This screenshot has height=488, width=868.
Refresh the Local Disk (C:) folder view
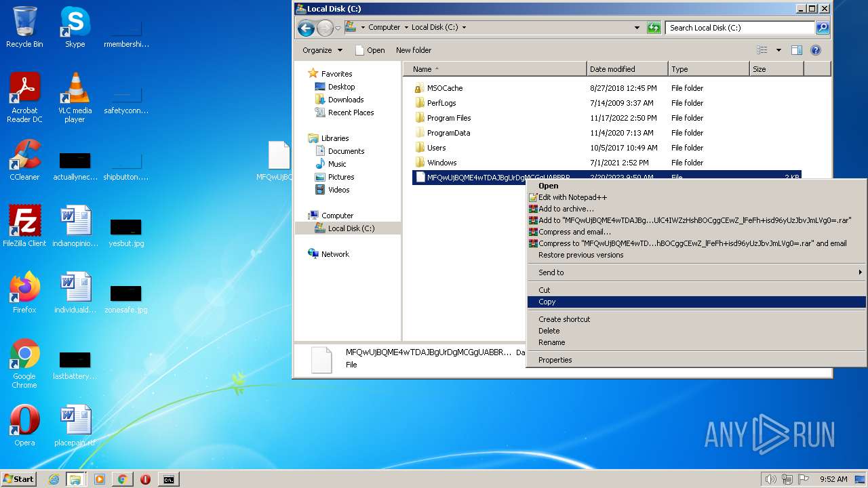tap(654, 28)
